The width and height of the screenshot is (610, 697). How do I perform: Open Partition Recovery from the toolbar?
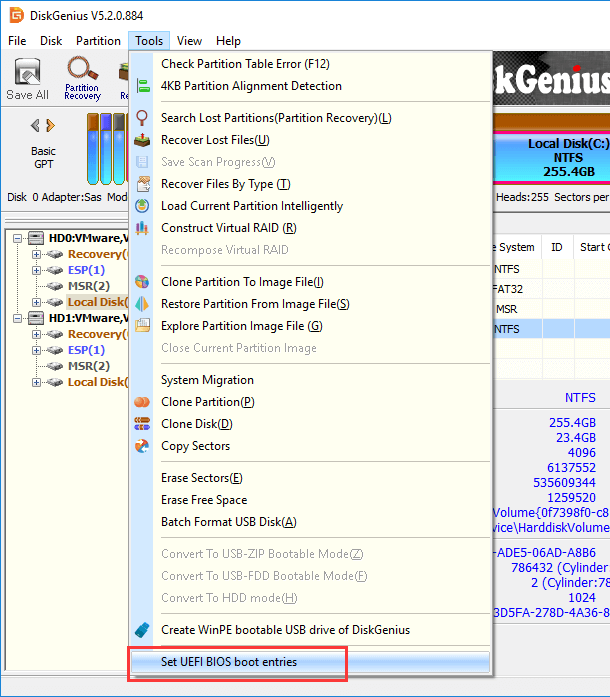pos(82,78)
